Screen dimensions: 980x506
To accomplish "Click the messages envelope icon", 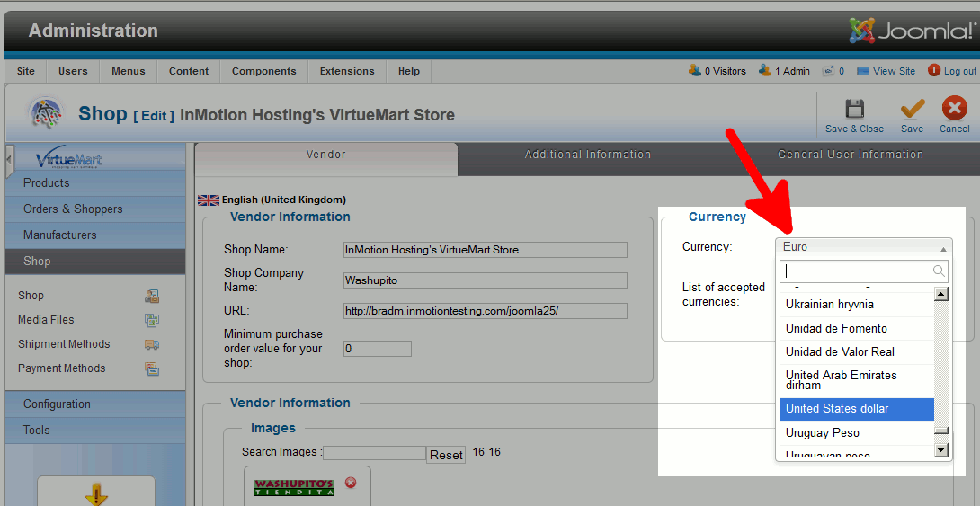I will pyautogui.click(x=829, y=71).
